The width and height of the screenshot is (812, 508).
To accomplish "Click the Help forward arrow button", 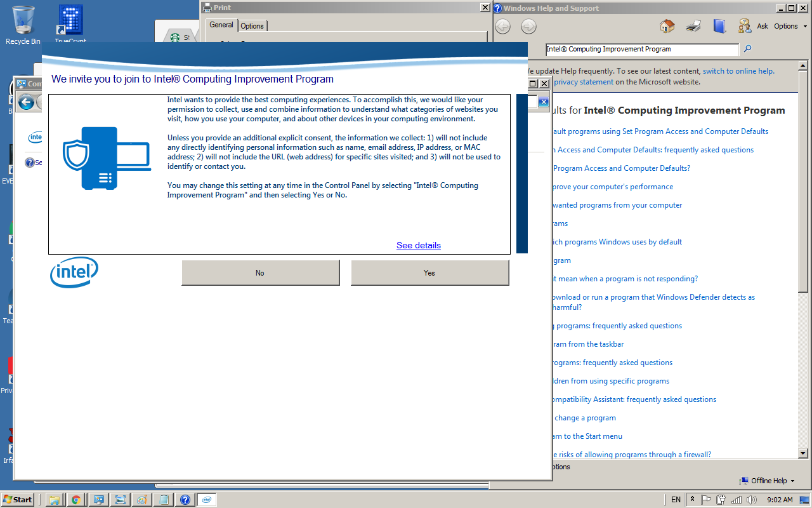I will (528, 26).
